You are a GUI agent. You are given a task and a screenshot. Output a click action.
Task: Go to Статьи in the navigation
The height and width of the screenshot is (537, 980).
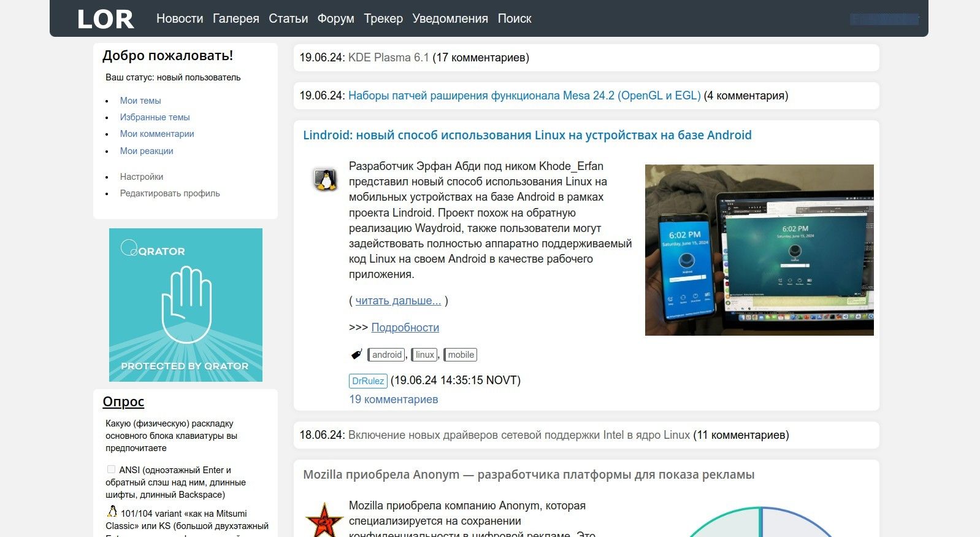[288, 18]
